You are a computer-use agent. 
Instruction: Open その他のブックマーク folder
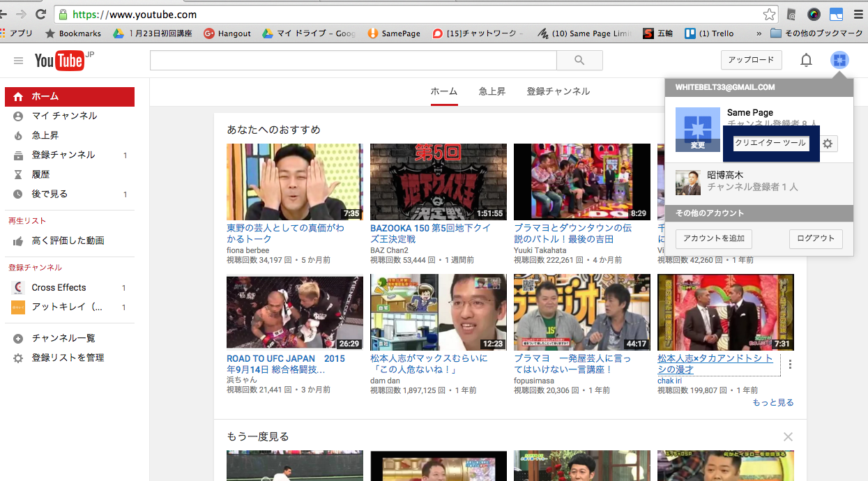pos(817,33)
